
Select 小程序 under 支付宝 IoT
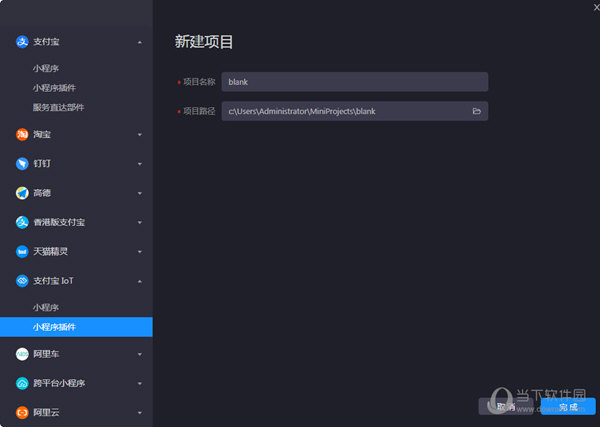click(x=46, y=308)
